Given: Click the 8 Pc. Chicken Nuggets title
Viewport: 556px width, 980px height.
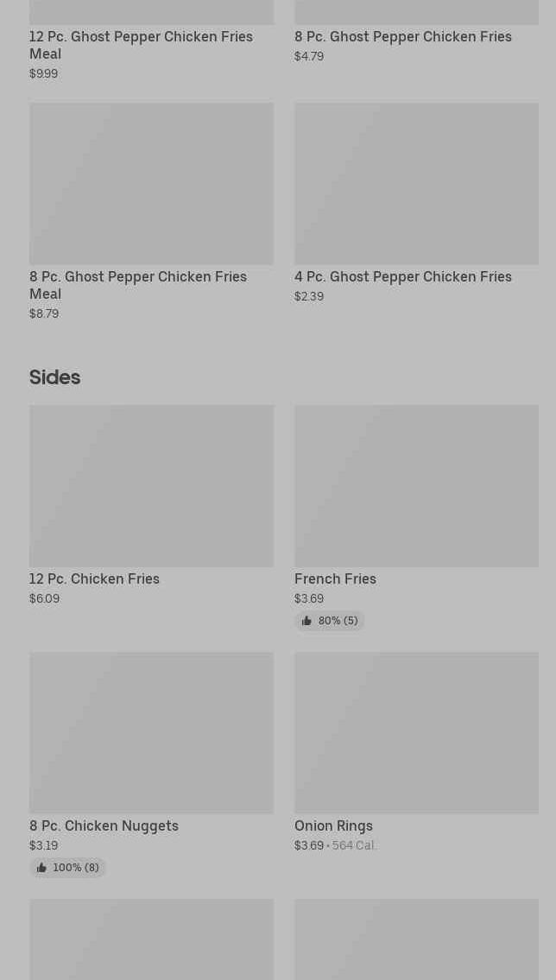Looking at the screenshot, I should coord(104,825).
